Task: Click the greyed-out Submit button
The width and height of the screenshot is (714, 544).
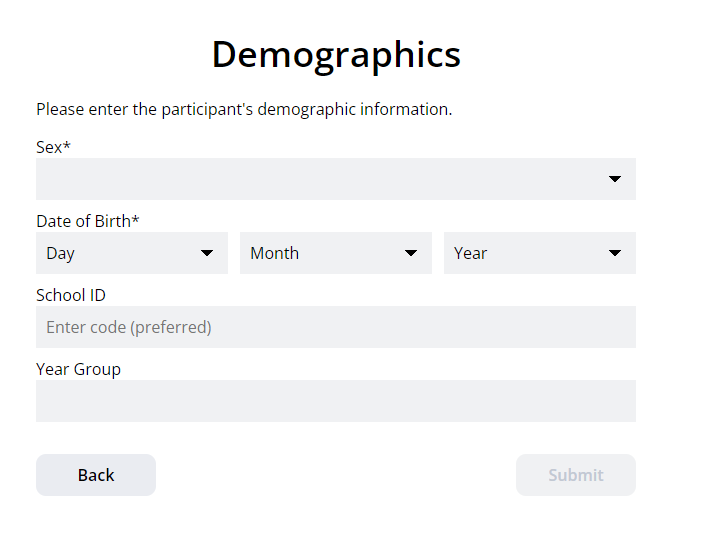Action: tap(576, 475)
